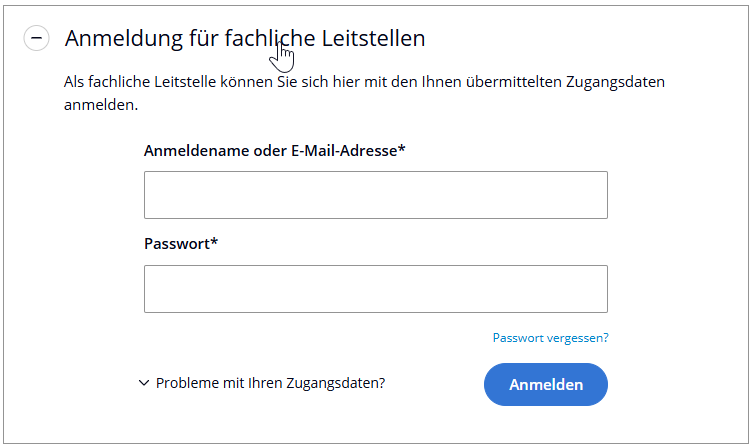Click the fachliche Leitstellen section title
Image resolution: width=754 pixels, height=447 pixels.
click(x=245, y=38)
